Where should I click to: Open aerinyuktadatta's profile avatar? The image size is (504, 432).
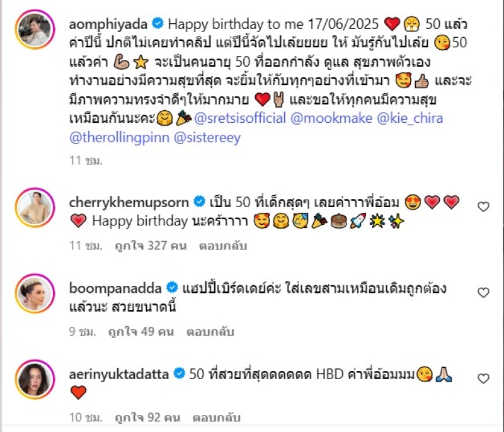coord(35,379)
